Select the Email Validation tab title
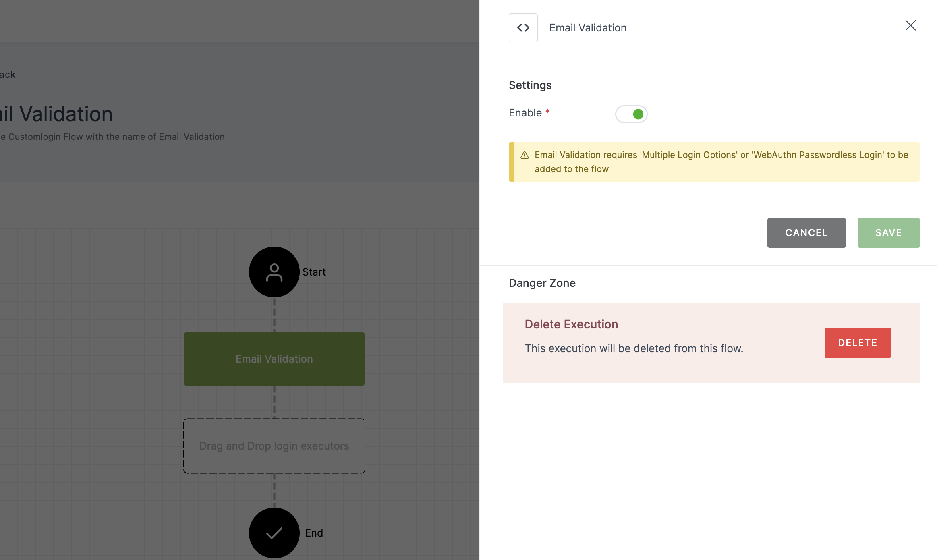The height and width of the screenshot is (560, 937). (588, 27)
